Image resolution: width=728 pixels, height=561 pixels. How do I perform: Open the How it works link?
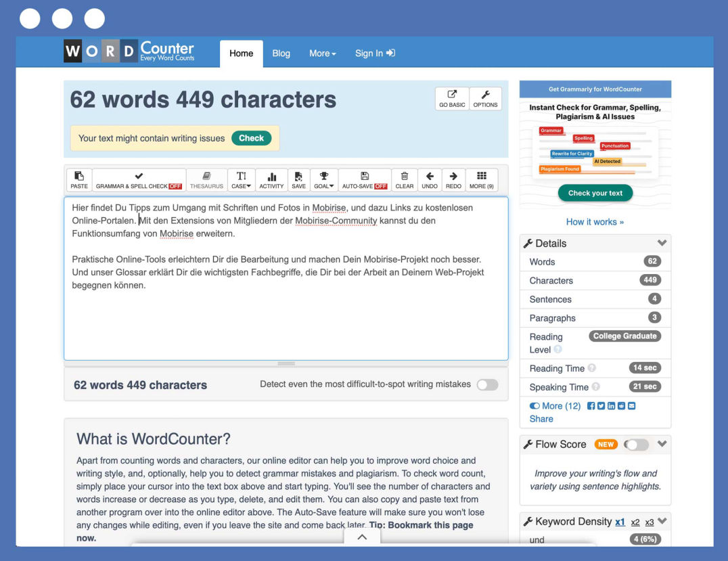pos(595,222)
